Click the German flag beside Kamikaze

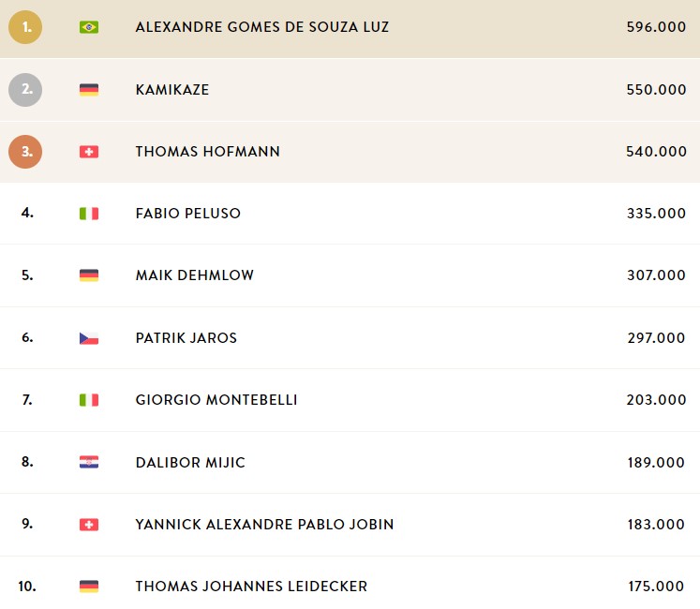89,90
